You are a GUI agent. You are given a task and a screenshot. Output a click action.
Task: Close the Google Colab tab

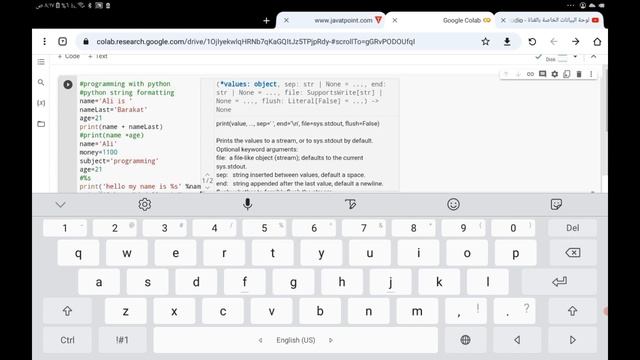click(x=395, y=20)
